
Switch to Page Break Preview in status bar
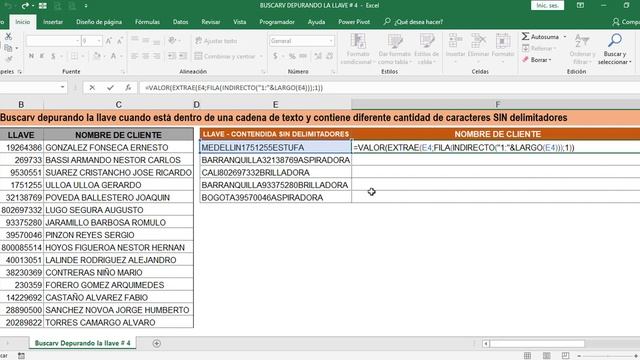tap(565, 356)
